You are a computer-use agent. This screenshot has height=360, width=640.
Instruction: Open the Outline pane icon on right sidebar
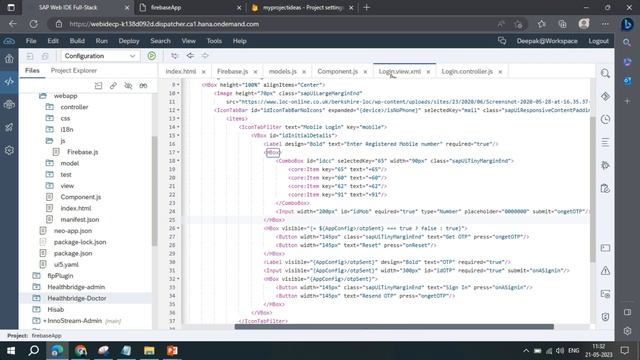(605, 142)
